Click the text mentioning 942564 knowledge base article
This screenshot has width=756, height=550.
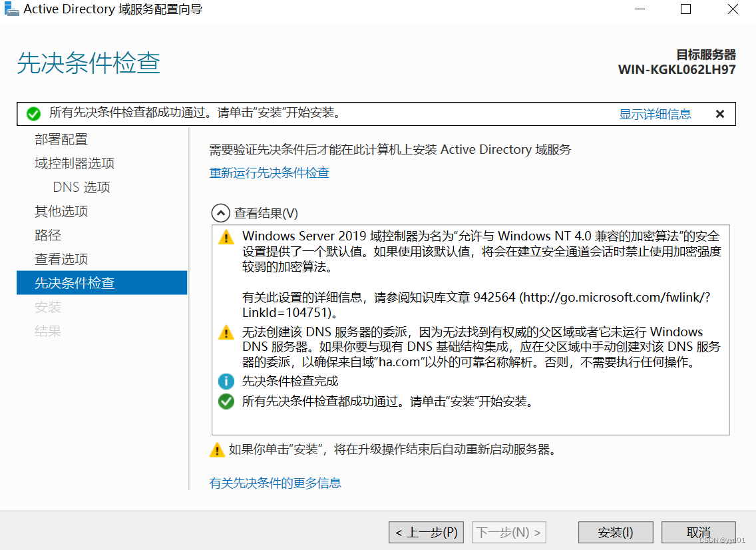476,305
